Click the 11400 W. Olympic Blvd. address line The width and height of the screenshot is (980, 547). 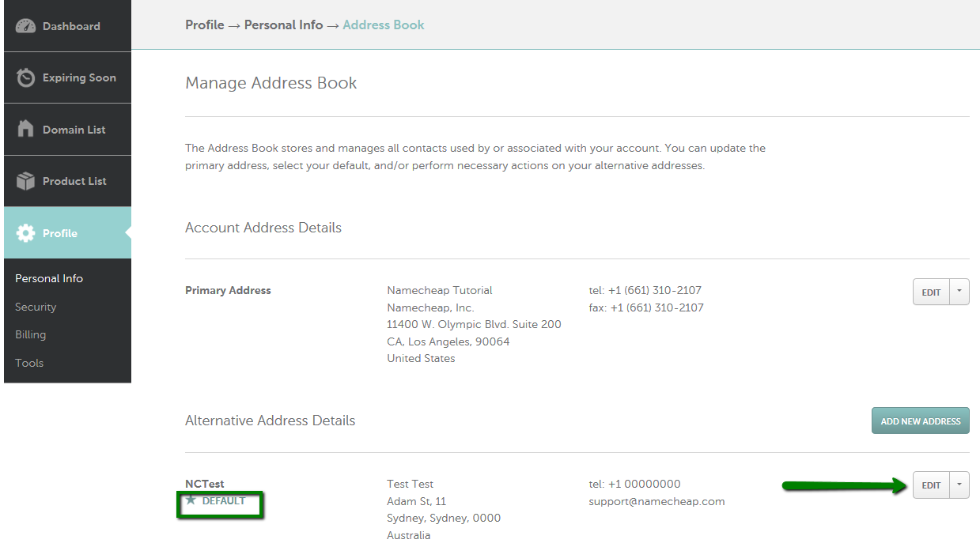coord(474,324)
